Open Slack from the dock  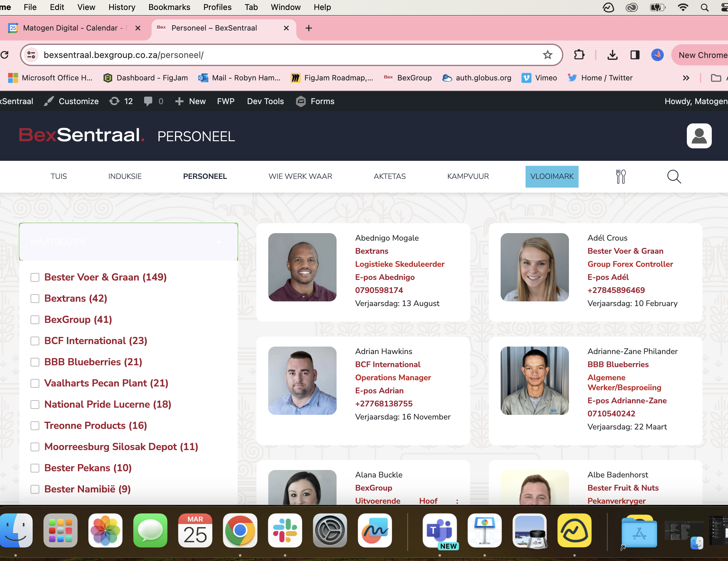tap(285, 530)
